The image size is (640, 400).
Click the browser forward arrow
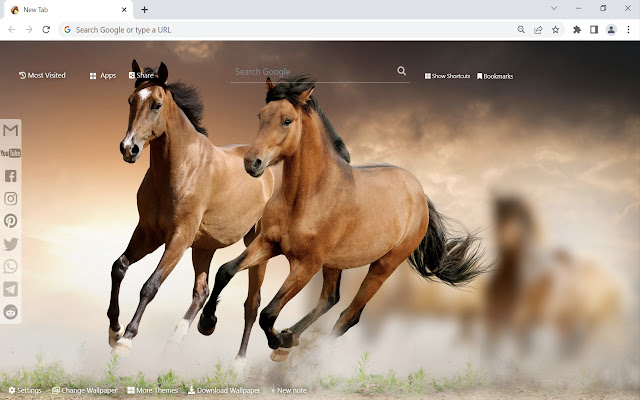[x=29, y=29]
